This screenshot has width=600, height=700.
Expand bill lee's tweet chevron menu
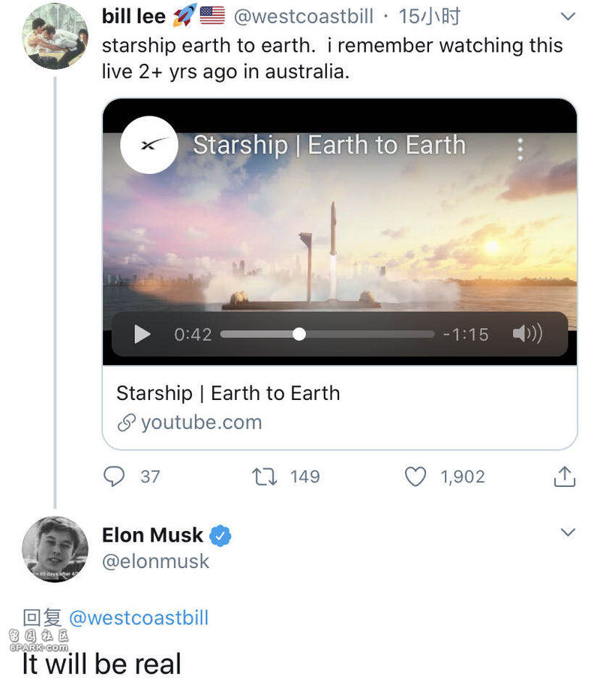568,17
